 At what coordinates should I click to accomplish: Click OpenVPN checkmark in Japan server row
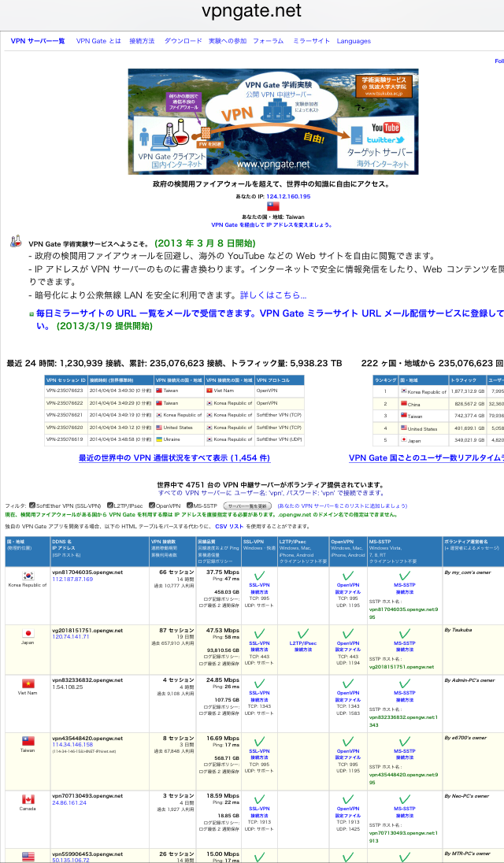coord(348,635)
